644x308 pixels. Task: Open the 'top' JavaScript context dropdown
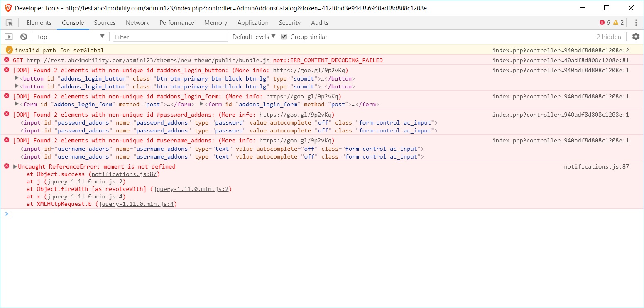pos(71,37)
